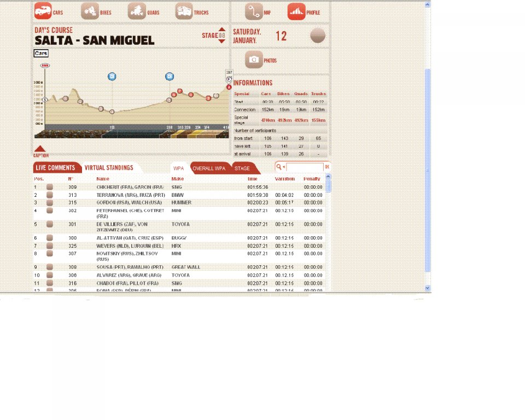The width and height of the screenshot is (525, 420).
Task: Click driver icon for Gordon row
Action: click(x=50, y=203)
